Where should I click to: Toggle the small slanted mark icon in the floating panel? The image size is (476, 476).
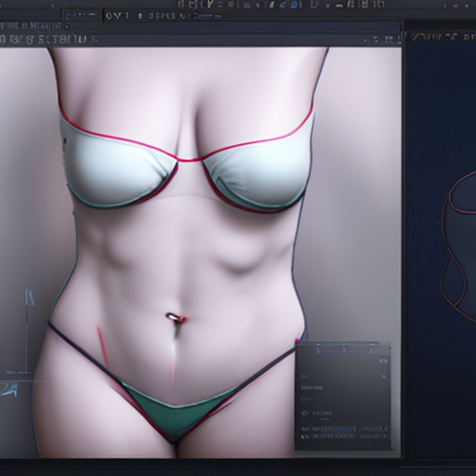click(384, 377)
